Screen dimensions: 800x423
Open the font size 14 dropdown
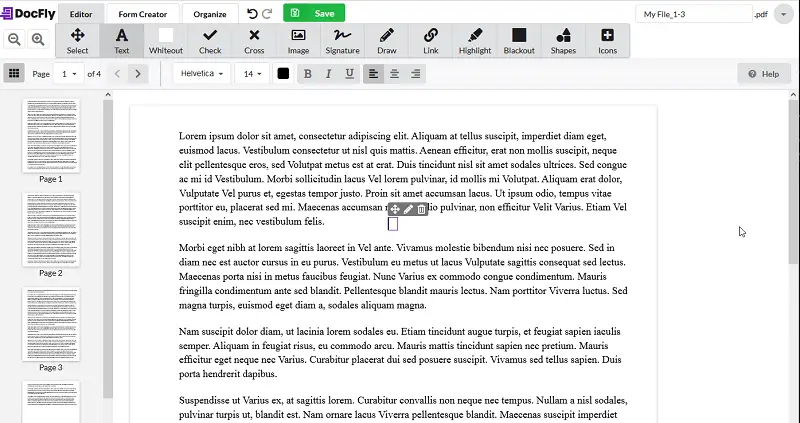point(252,74)
